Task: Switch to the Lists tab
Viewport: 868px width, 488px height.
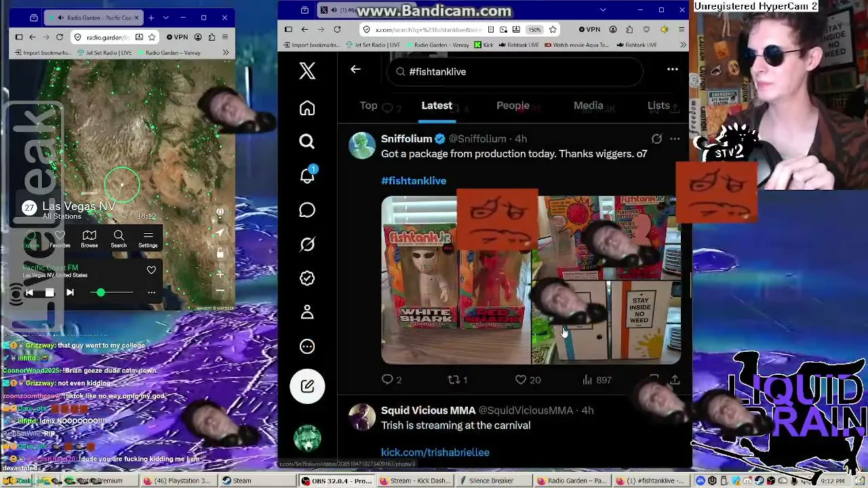Action: click(658, 105)
